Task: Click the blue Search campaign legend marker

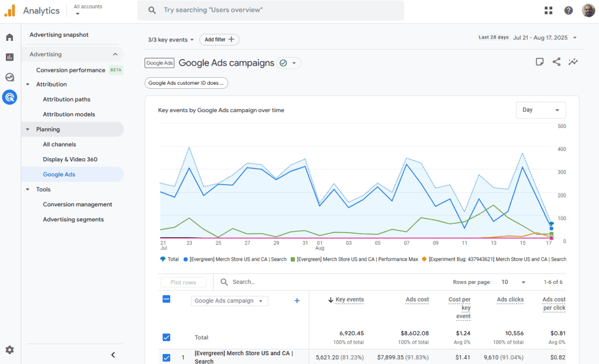Action: (185, 259)
